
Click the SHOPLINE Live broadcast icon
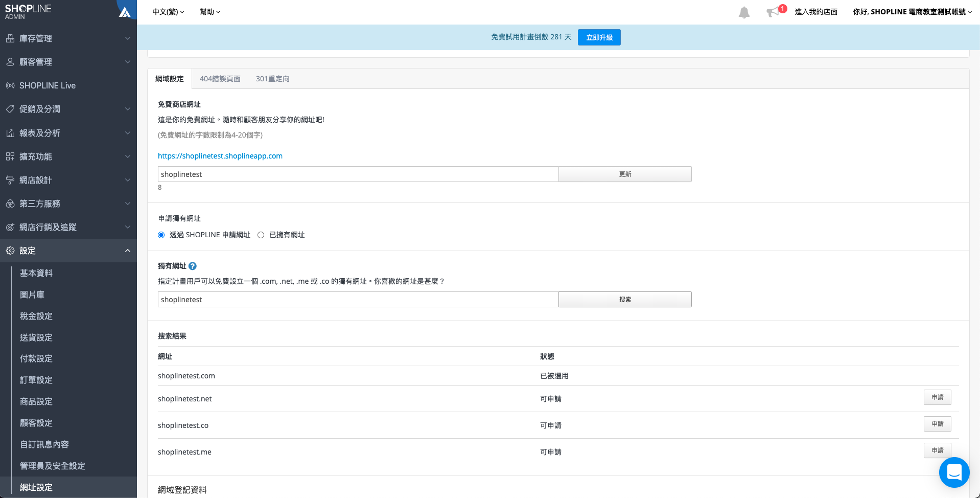10,85
